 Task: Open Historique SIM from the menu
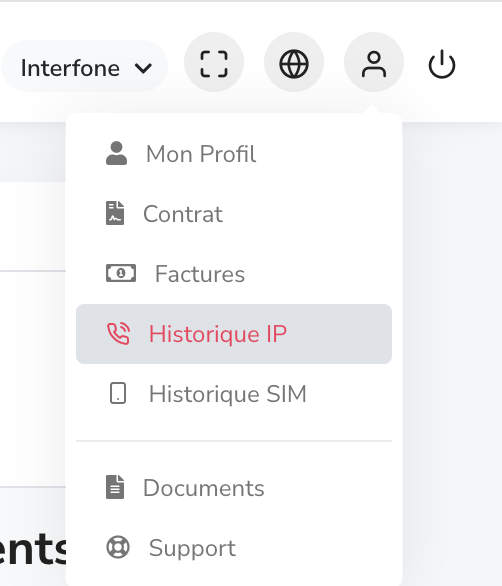tap(234, 394)
